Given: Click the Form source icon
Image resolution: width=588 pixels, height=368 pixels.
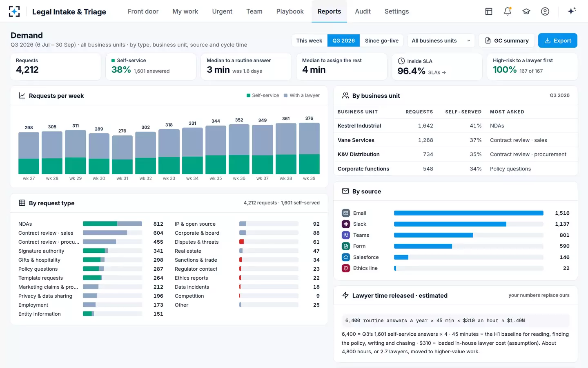Looking at the screenshot, I should (x=346, y=246).
